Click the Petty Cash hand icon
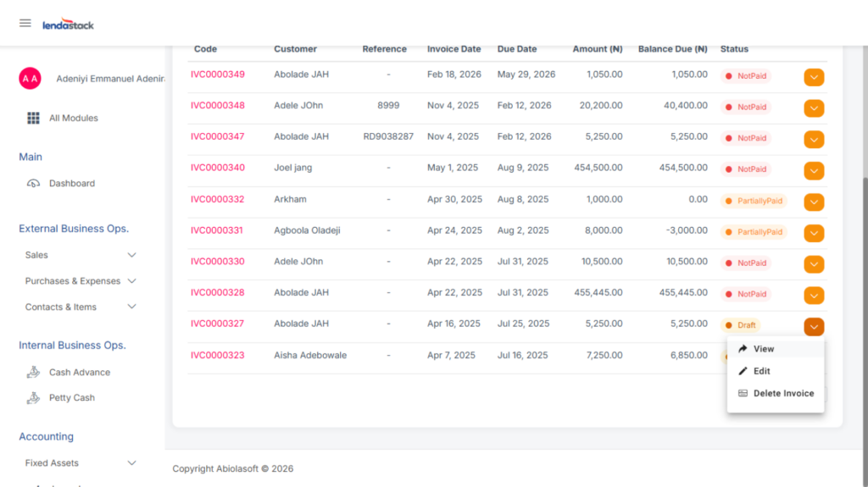 (33, 397)
